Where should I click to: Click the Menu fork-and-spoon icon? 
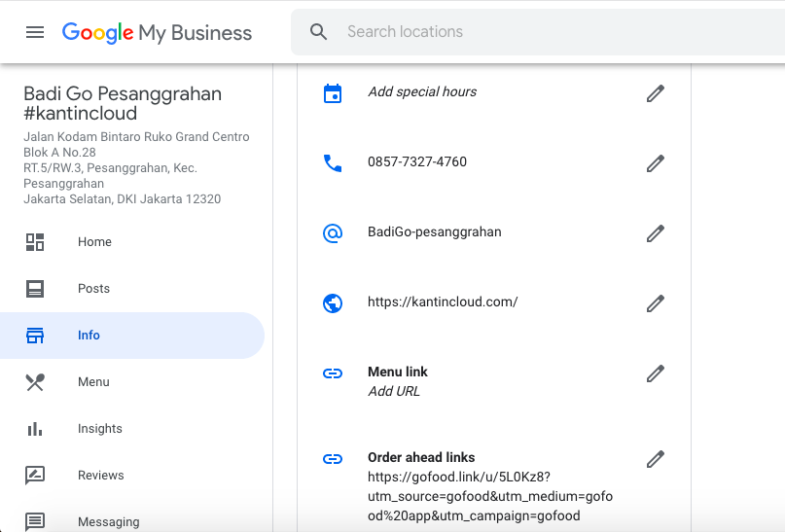35,382
